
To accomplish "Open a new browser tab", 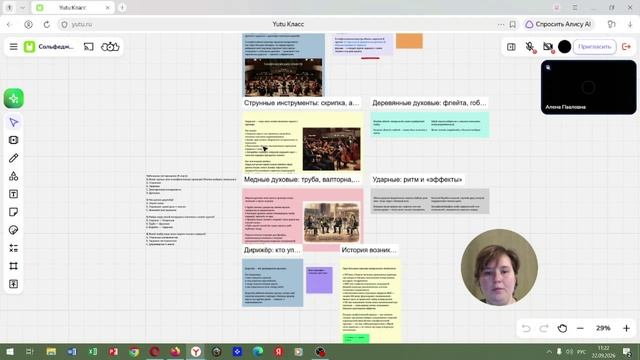I will pyautogui.click(x=122, y=7).
